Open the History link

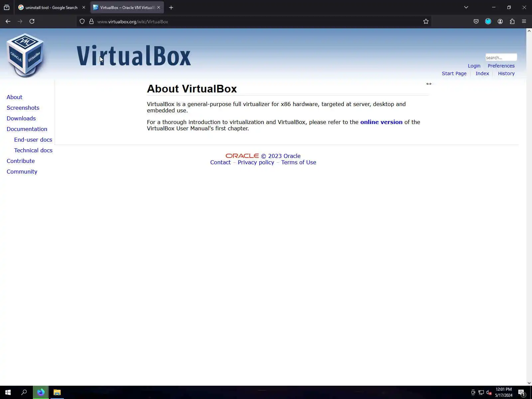coord(506,73)
